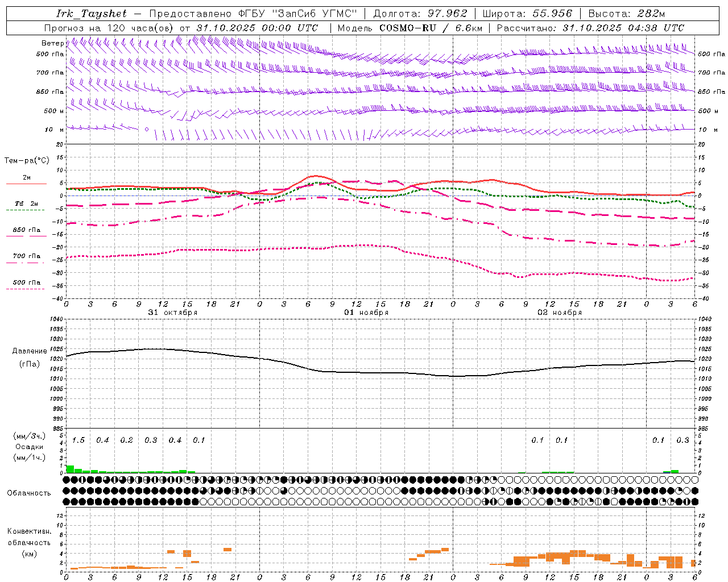Select the Давление pressure panel label
728x582 pixels.
(30, 351)
